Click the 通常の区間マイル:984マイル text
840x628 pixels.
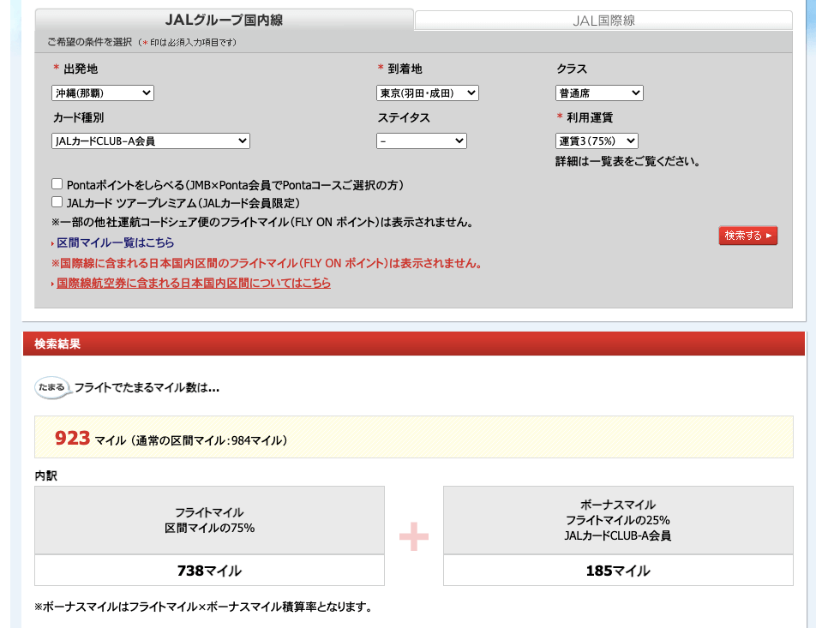tap(209, 440)
